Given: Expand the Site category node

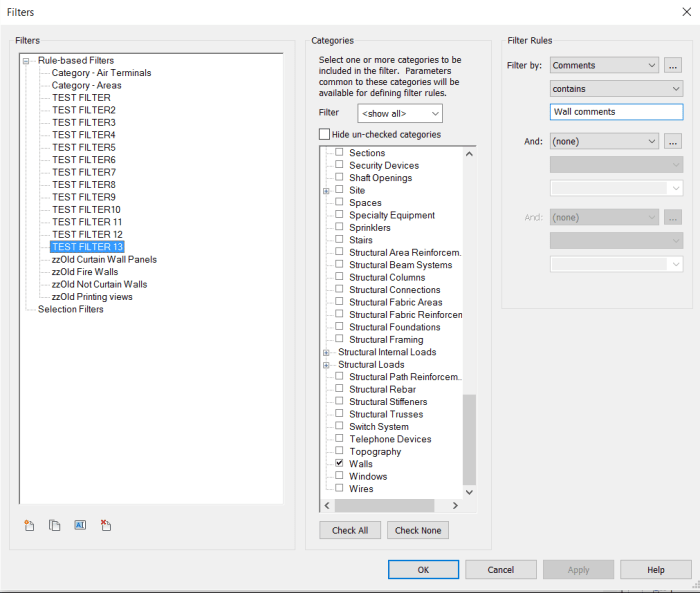Looking at the screenshot, I should pos(326,190).
